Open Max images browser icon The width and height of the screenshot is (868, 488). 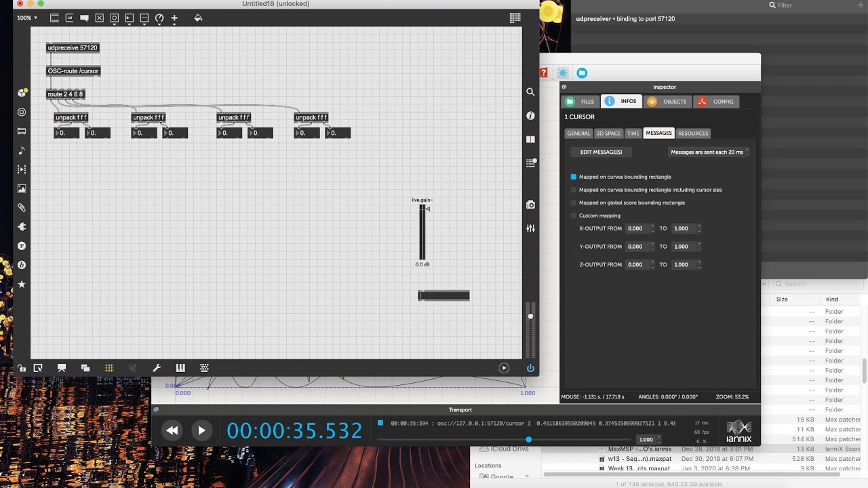tap(22, 188)
